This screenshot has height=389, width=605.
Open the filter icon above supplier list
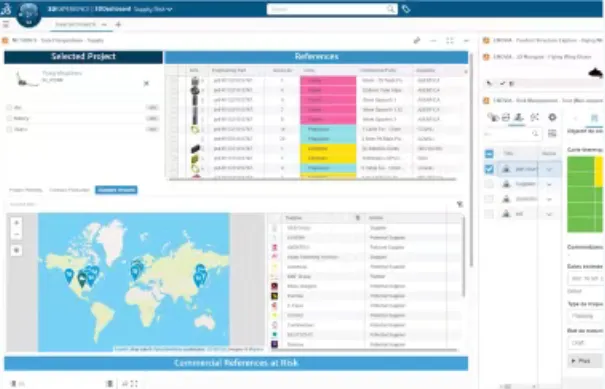click(x=460, y=204)
